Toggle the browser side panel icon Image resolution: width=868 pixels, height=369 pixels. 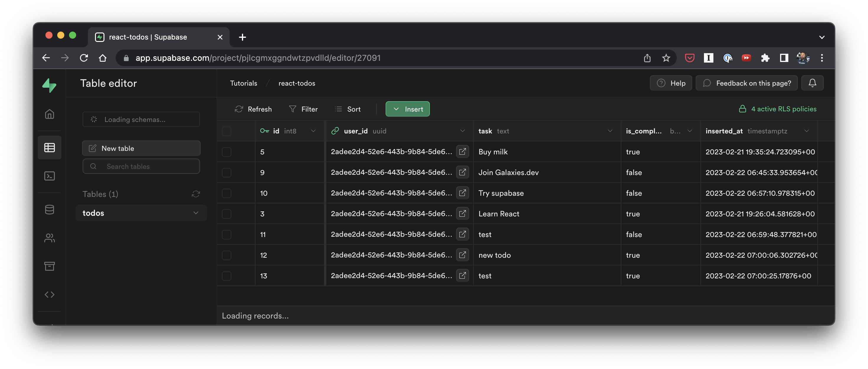[x=784, y=58]
